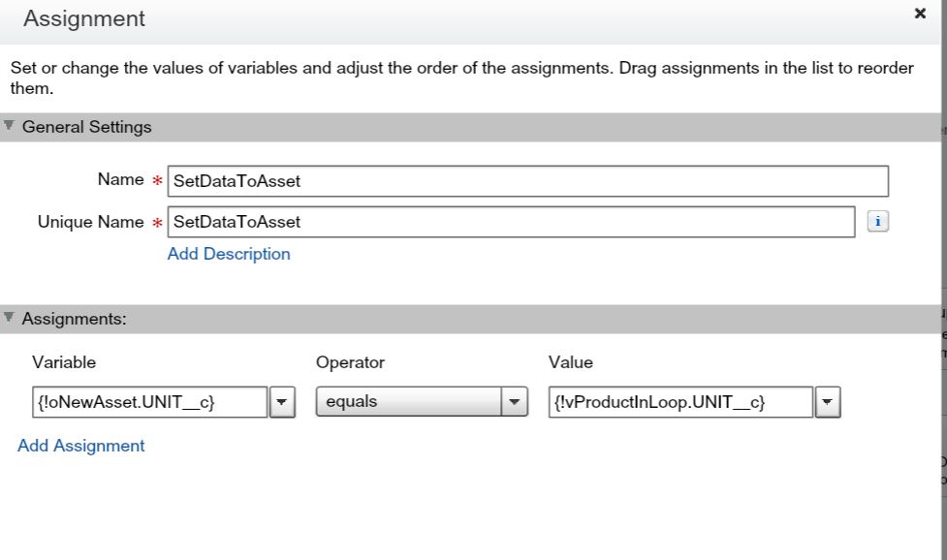Click the Unique Name label

90,222
